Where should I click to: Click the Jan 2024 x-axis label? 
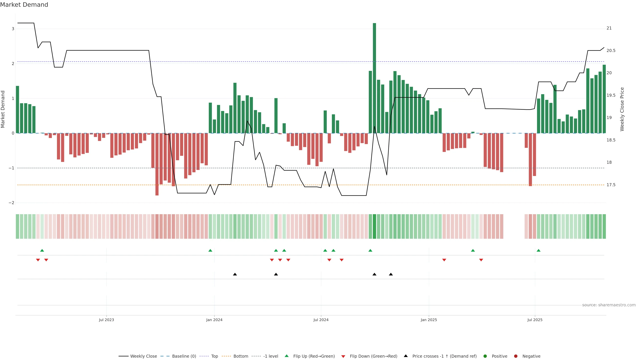point(214,320)
